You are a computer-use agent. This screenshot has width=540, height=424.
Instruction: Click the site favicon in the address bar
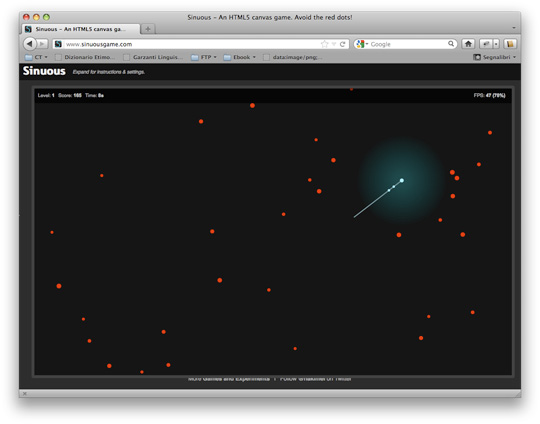point(58,44)
